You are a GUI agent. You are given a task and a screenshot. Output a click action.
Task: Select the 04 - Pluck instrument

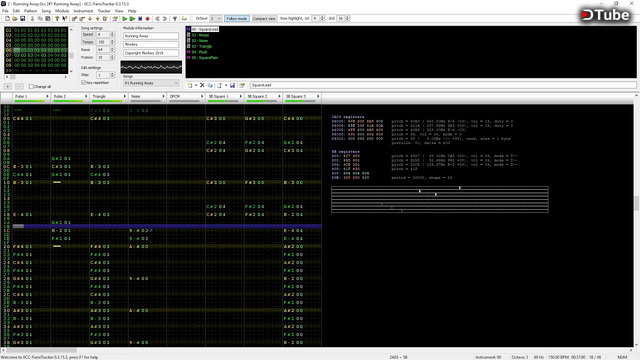tap(200, 52)
